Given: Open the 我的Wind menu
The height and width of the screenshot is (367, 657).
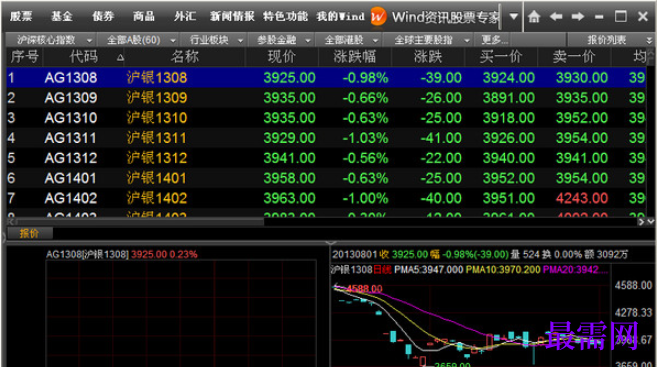Looking at the screenshot, I should 340,16.
